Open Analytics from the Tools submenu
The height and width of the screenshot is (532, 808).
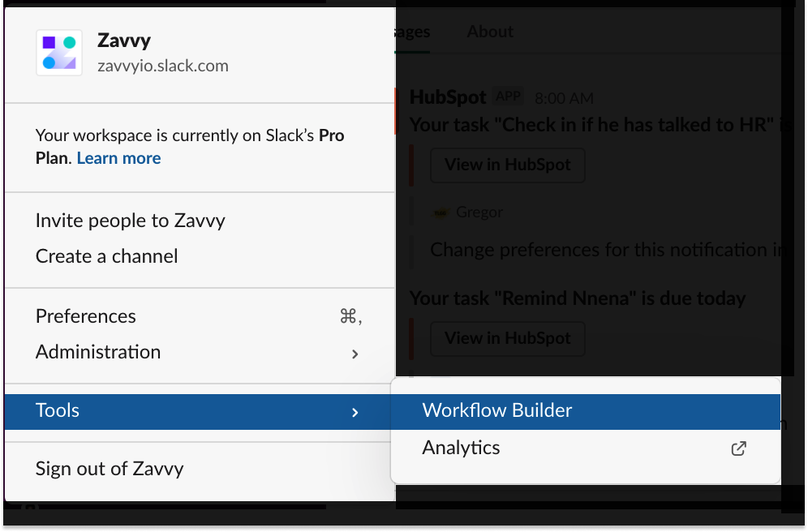(461, 447)
